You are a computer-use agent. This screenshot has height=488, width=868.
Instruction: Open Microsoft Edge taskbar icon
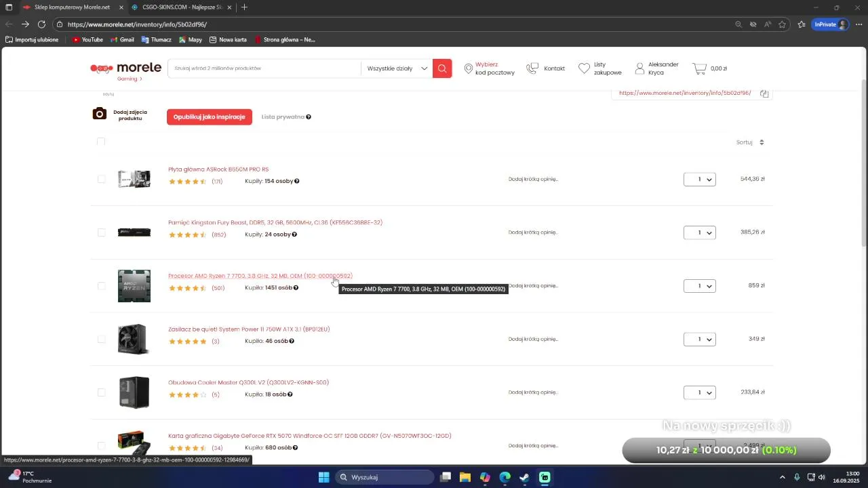[505, 477]
